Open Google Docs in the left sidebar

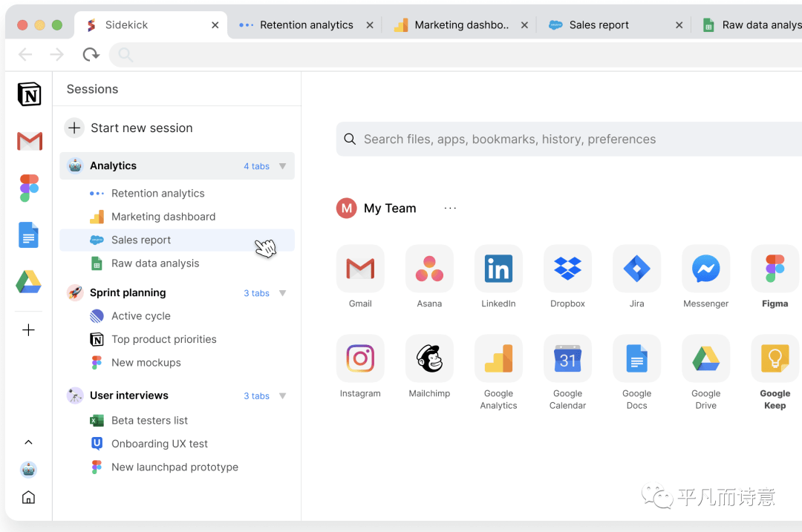(x=29, y=235)
